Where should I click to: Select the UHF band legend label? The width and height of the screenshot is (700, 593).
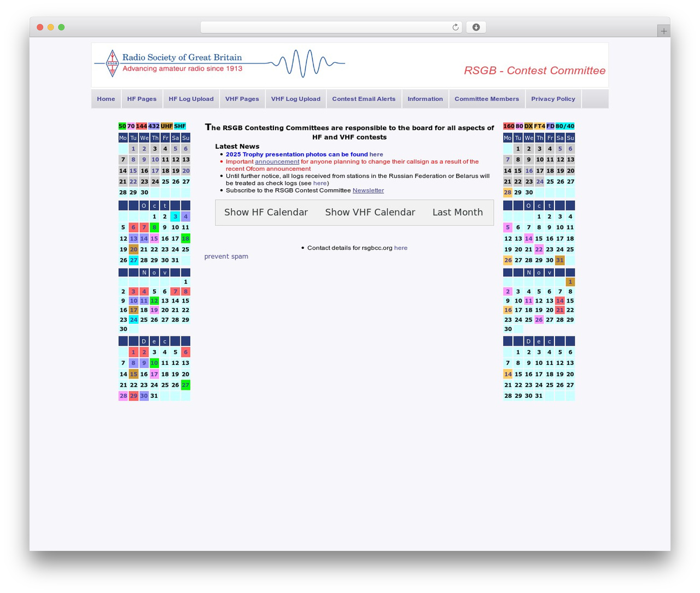click(167, 126)
